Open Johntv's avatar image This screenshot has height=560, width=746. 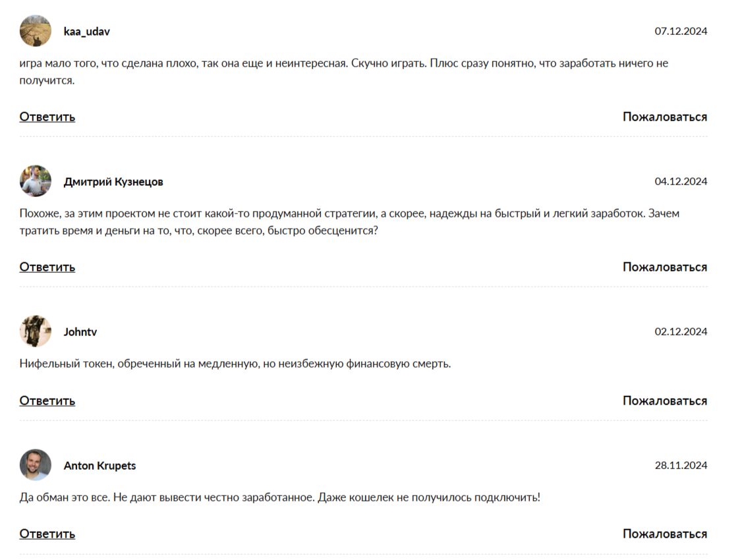[x=35, y=331]
